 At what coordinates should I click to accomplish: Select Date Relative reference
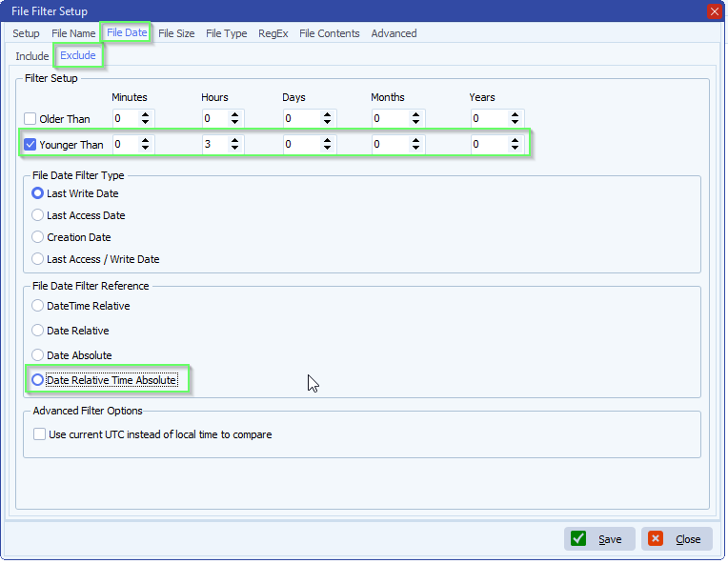[x=37, y=330]
